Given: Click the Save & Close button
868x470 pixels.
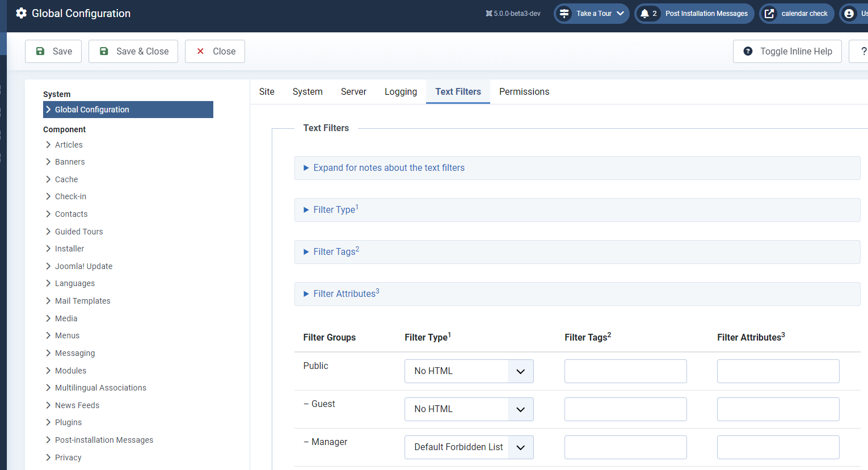Looking at the screenshot, I should click(x=133, y=51).
